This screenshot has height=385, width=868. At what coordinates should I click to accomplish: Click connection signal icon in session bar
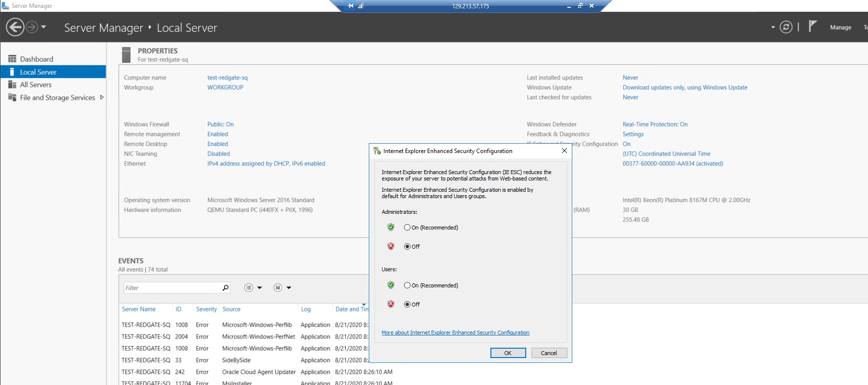(x=360, y=6)
